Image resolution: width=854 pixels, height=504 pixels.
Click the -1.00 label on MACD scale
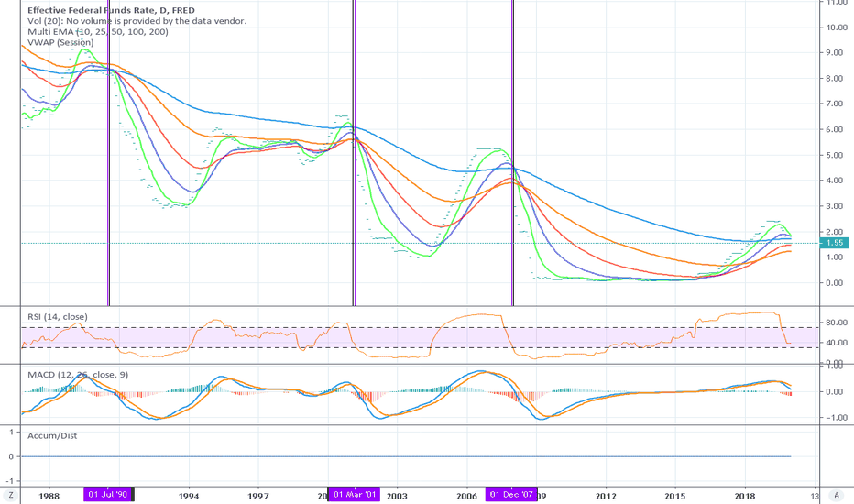835,418
